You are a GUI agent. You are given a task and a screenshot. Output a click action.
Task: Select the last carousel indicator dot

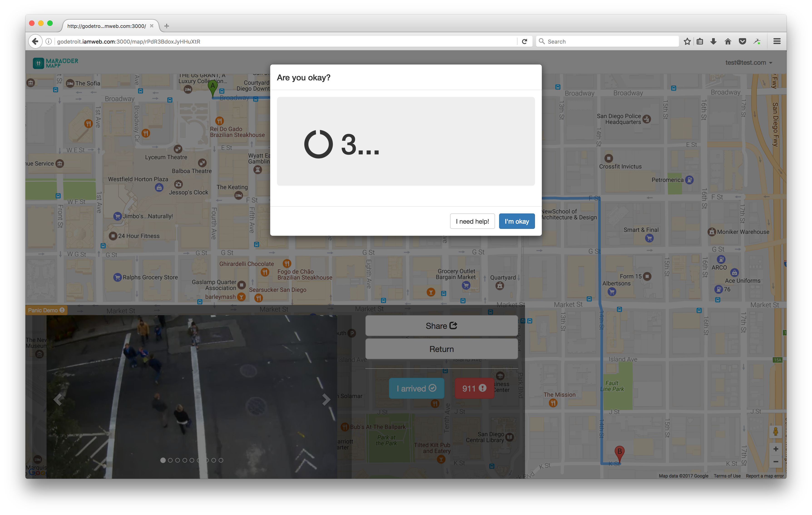(x=221, y=460)
